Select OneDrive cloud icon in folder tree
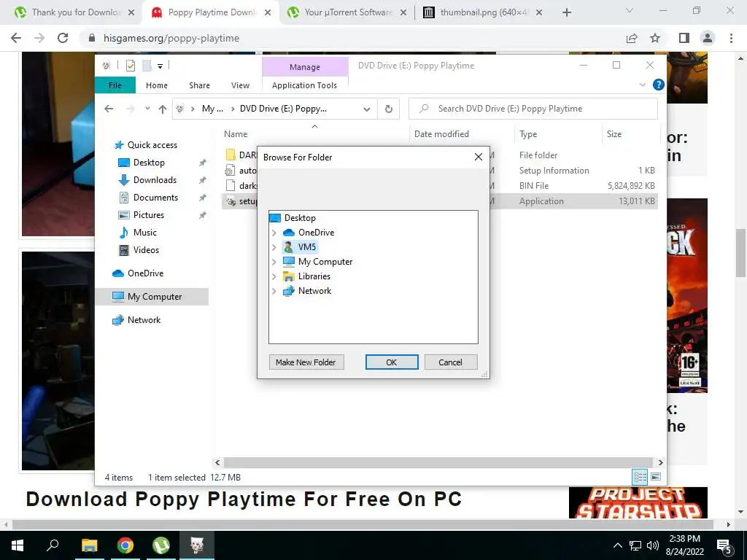Viewport: 747px width, 560px height. (289, 233)
